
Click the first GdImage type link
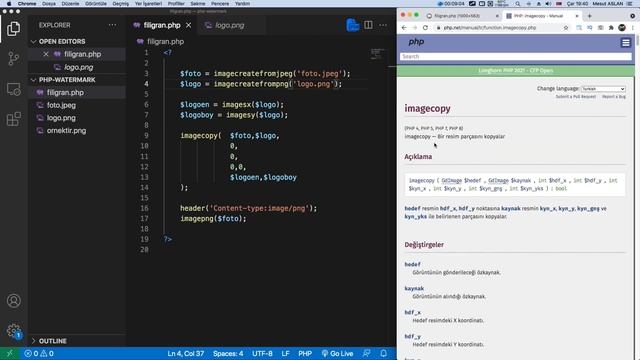[x=451, y=180]
